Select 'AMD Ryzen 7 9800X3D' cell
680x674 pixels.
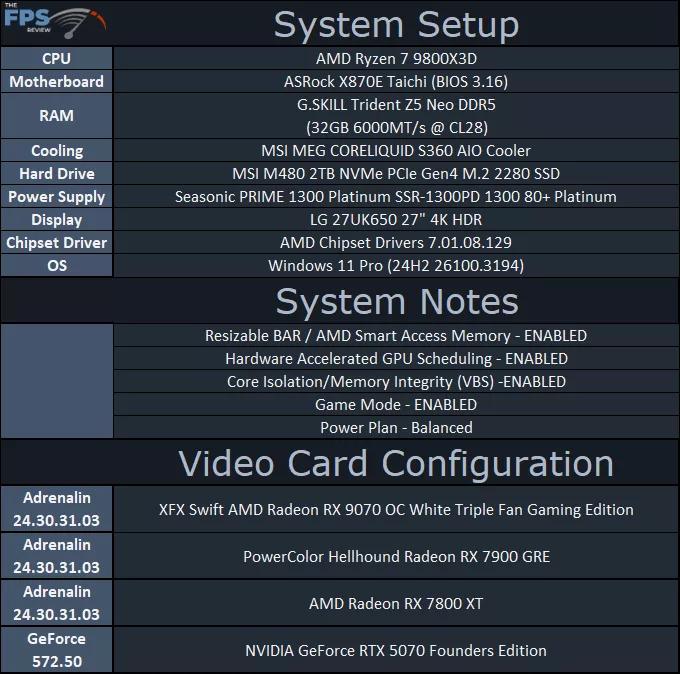click(396, 59)
